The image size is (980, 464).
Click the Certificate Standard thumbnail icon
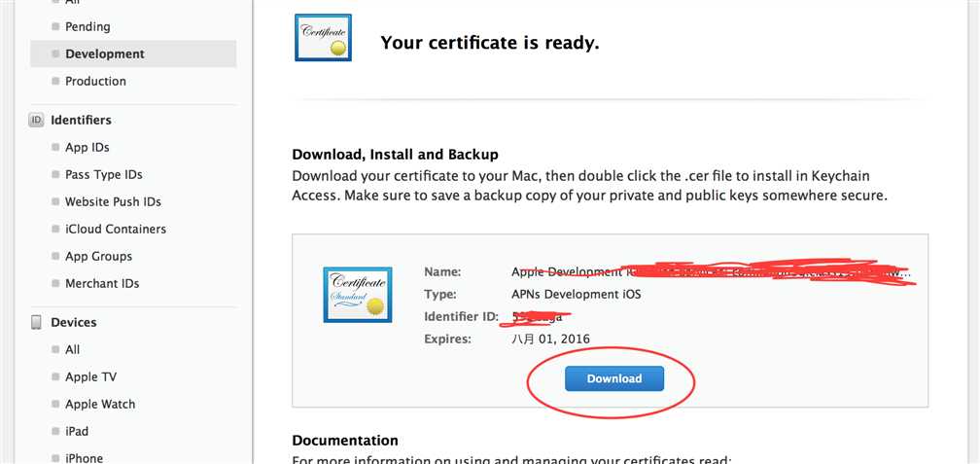click(x=358, y=295)
